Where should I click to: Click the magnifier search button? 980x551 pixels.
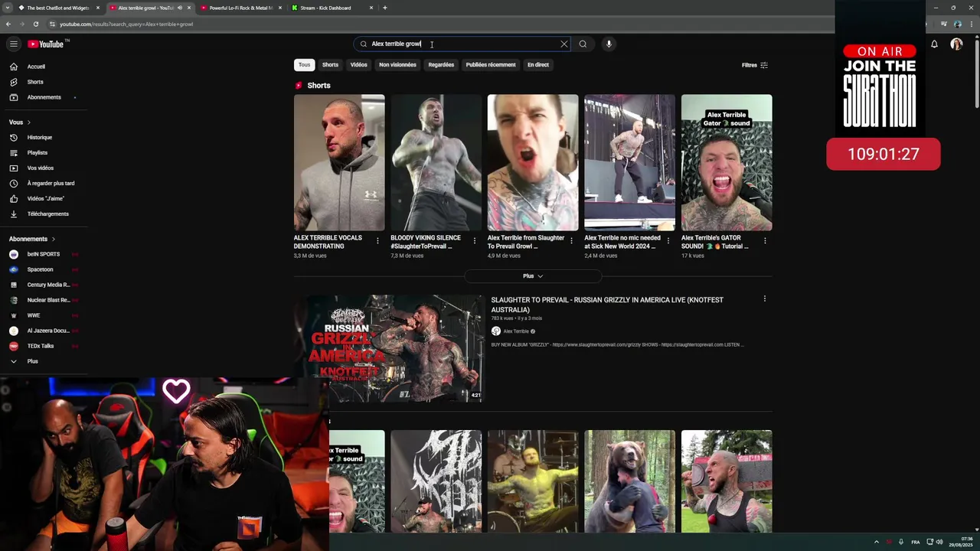tap(583, 44)
